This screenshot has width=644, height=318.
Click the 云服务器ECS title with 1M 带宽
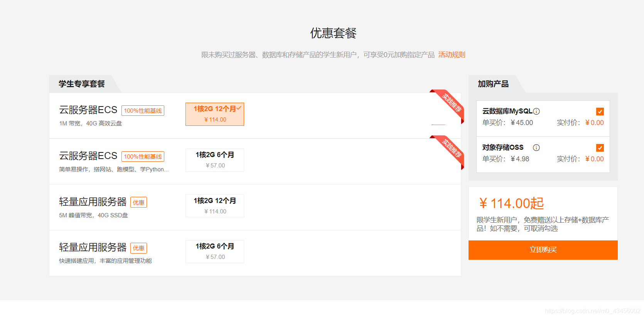[88, 110]
